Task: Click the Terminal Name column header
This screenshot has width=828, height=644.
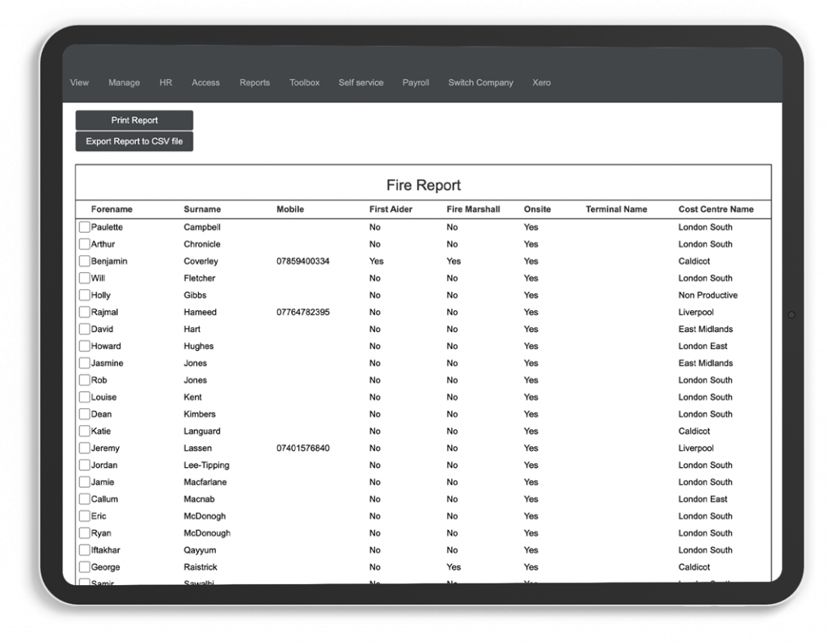Action: pos(616,209)
